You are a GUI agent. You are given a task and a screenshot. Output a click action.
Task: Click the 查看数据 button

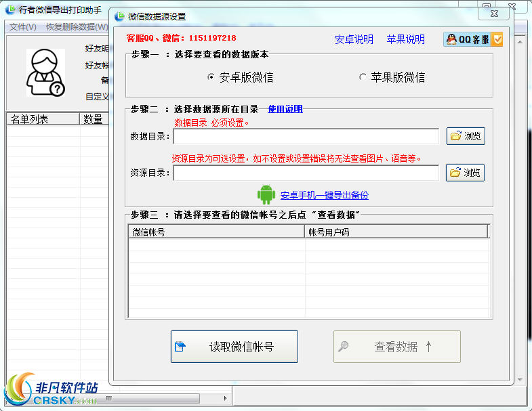(397, 347)
